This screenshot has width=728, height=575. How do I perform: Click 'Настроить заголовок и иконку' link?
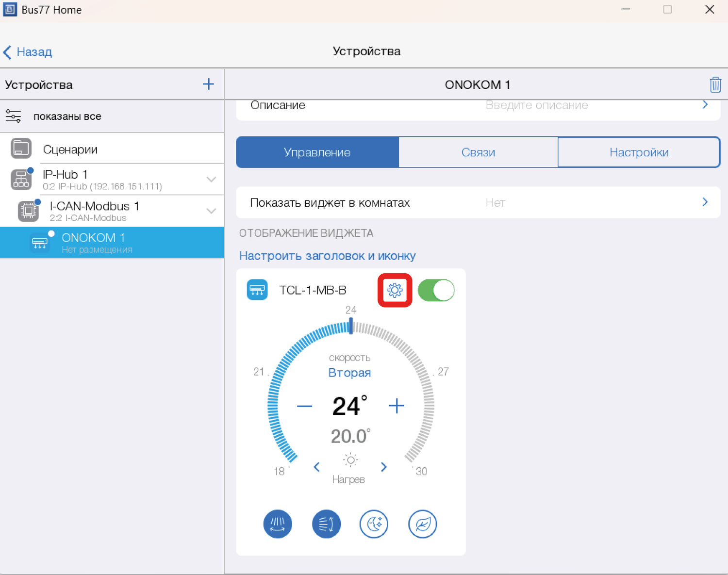327,256
